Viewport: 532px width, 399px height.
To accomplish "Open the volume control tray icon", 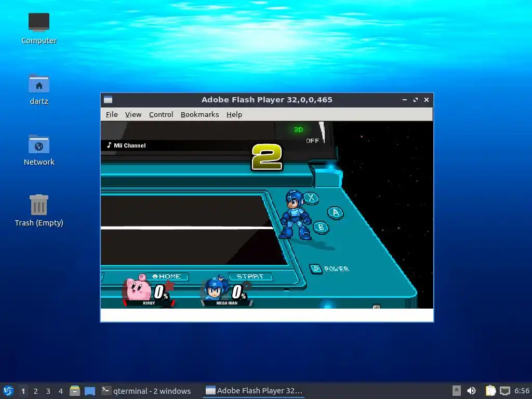I will click(471, 391).
